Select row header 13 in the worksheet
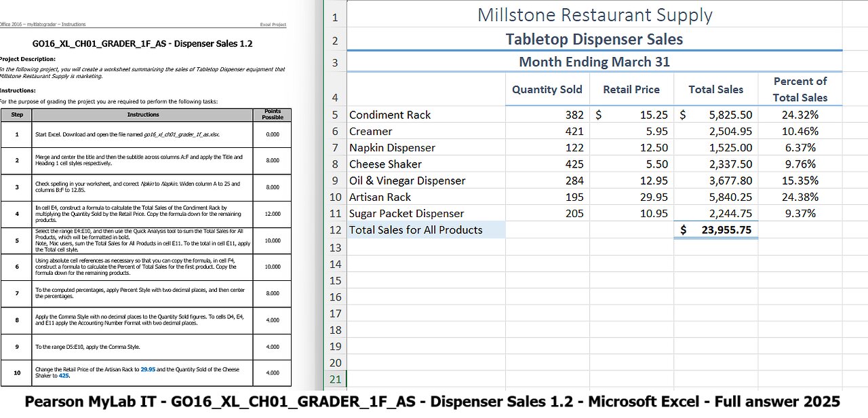This screenshot has width=868, height=418. click(336, 248)
